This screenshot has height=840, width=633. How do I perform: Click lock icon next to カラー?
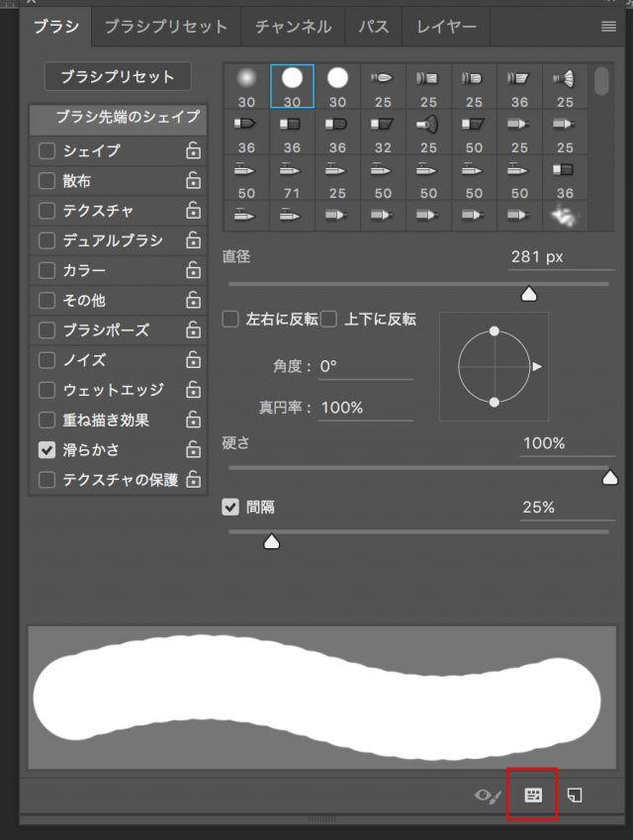[194, 271]
